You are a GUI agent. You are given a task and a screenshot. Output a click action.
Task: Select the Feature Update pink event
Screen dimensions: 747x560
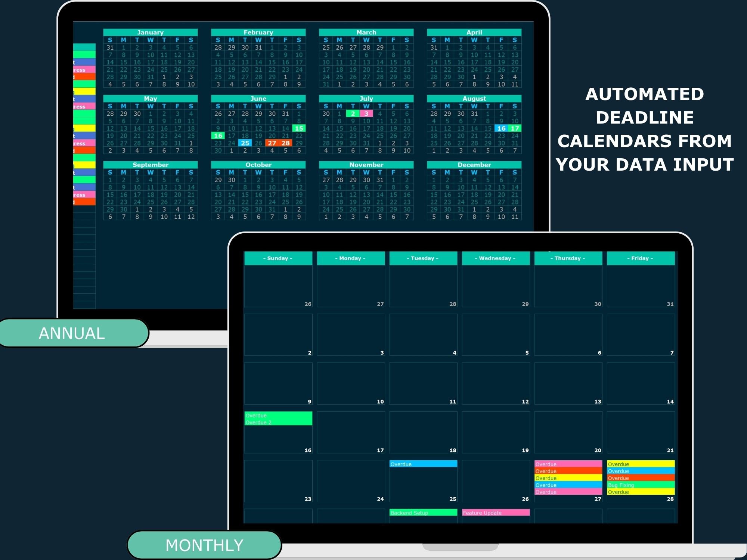pos(482,513)
